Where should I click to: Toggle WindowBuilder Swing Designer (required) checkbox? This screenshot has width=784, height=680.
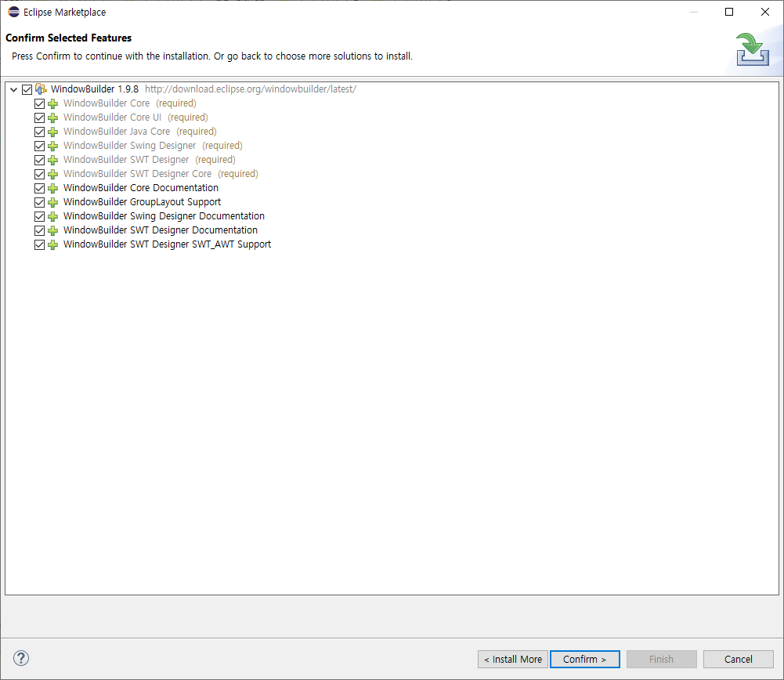pyautogui.click(x=39, y=146)
